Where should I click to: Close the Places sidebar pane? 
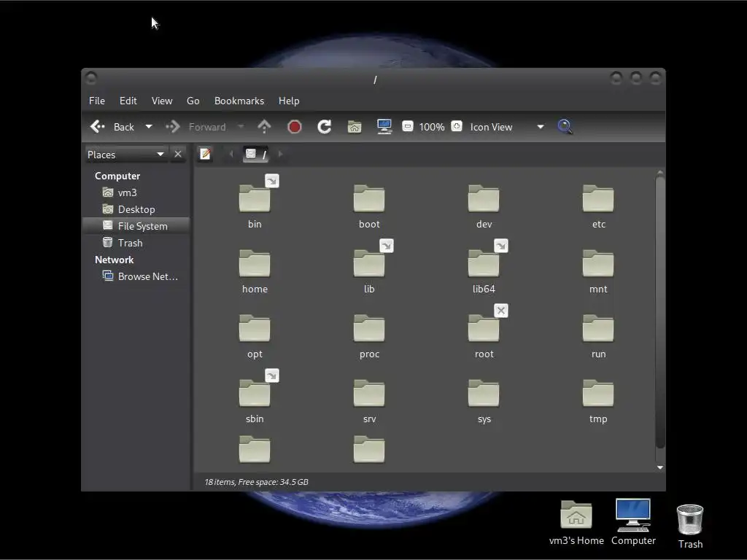pyautogui.click(x=178, y=154)
